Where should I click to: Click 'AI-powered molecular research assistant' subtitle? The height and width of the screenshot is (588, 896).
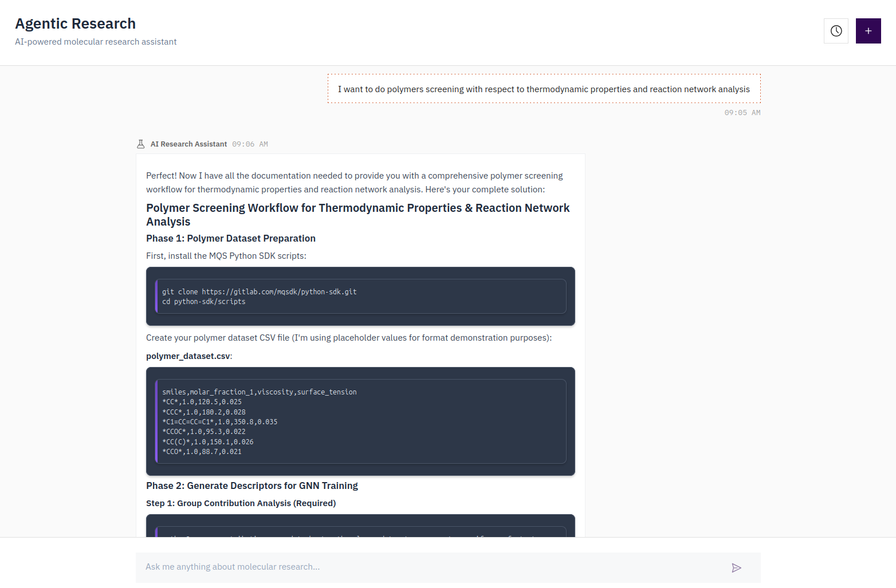[96, 42]
